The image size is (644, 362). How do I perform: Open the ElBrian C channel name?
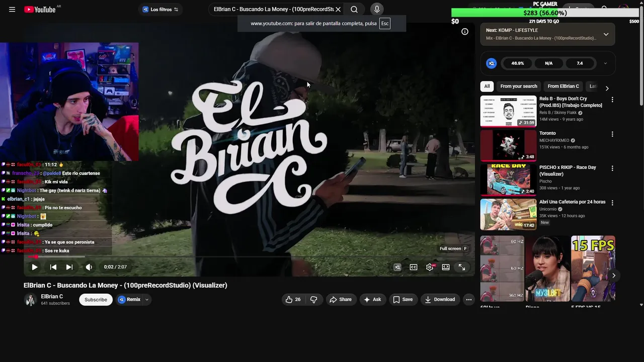pyautogui.click(x=52, y=297)
